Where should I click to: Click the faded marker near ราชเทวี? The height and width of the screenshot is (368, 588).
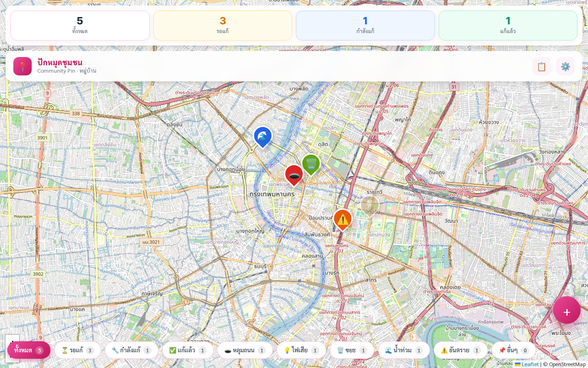pos(370,205)
